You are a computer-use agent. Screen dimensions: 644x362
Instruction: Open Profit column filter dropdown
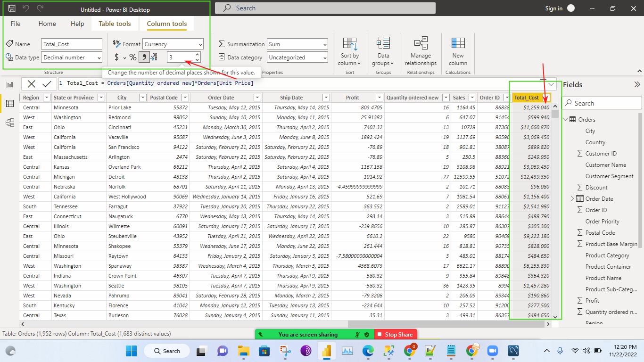tap(380, 98)
